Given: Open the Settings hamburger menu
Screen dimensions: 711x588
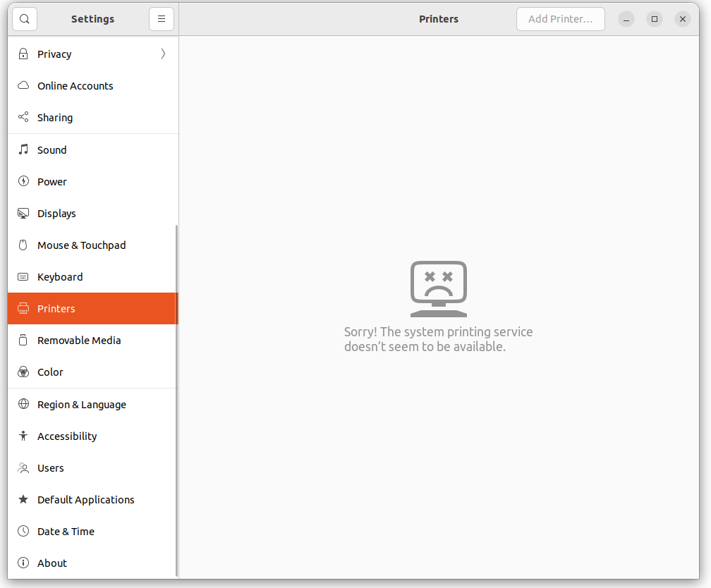Looking at the screenshot, I should 162,19.
